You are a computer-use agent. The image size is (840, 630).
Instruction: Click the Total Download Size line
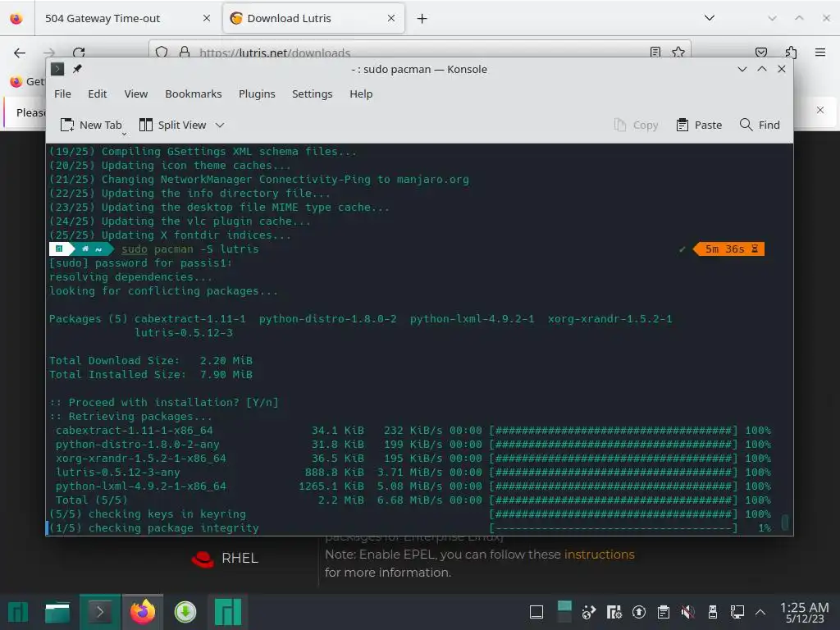point(151,361)
